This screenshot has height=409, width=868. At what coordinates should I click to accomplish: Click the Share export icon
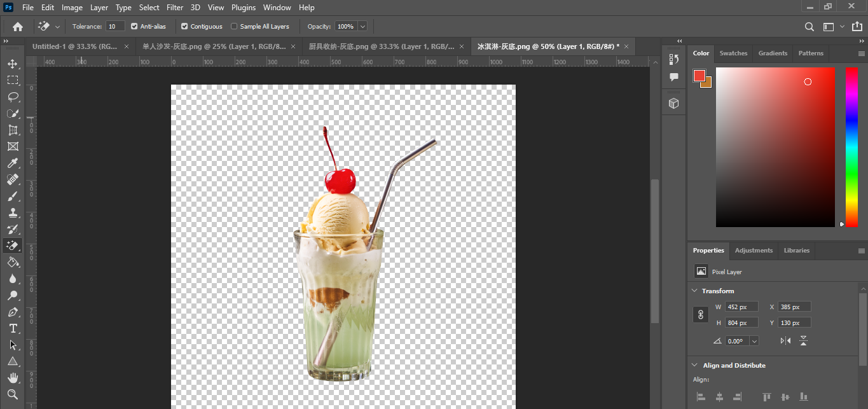pyautogui.click(x=857, y=27)
